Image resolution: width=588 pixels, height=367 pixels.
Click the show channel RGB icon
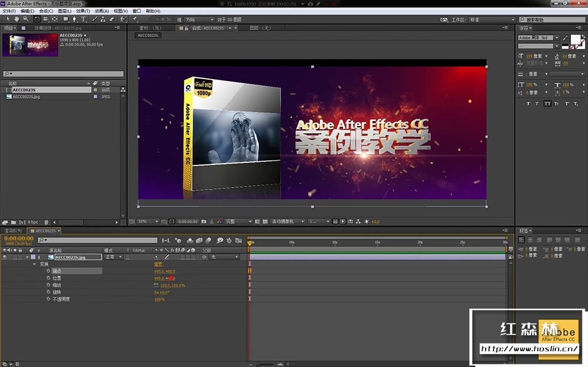pos(220,221)
